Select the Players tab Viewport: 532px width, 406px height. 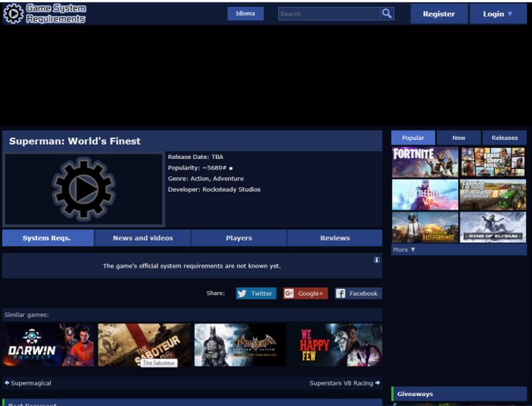pos(239,238)
